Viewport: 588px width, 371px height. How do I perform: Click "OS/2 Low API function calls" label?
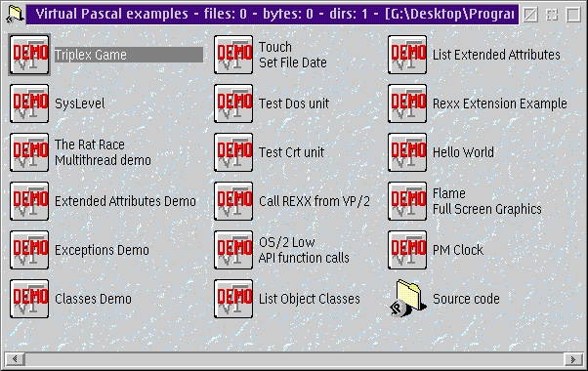(x=304, y=250)
